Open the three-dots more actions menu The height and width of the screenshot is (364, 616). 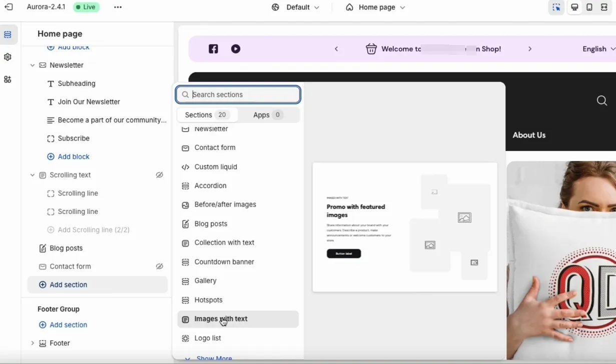coord(118,7)
